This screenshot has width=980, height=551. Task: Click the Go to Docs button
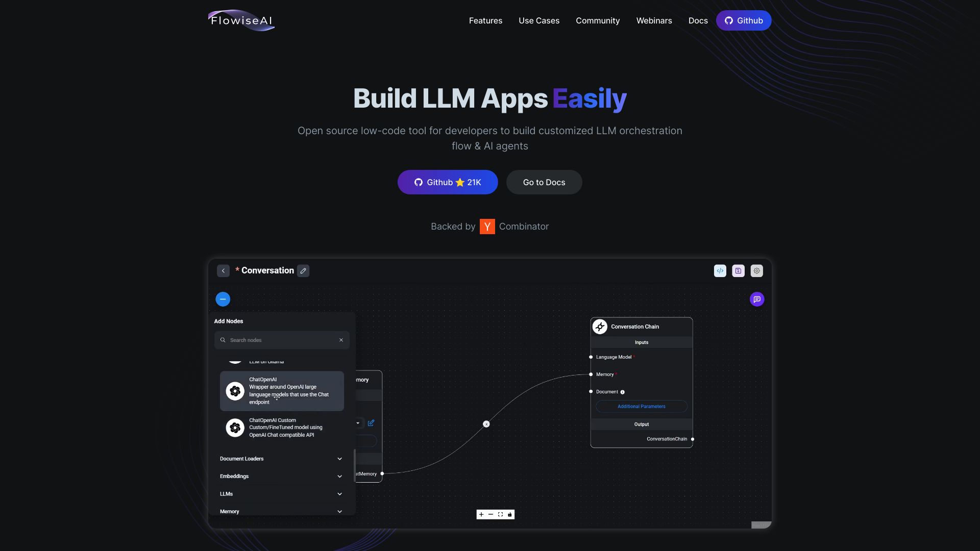coord(544,182)
